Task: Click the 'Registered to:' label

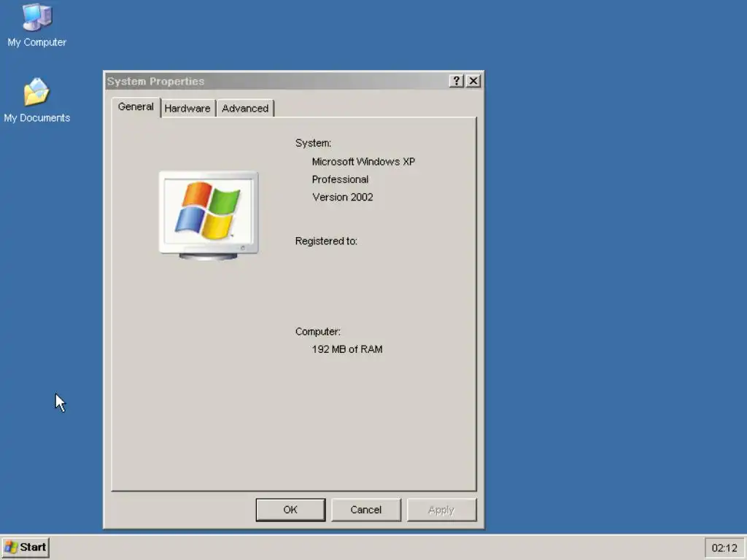Action: [326, 241]
